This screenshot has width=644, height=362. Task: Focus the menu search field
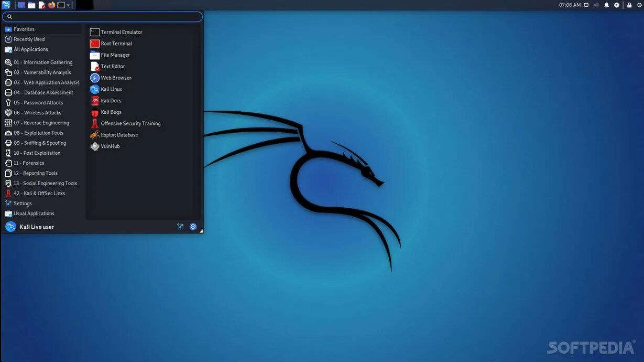(x=102, y=17)
